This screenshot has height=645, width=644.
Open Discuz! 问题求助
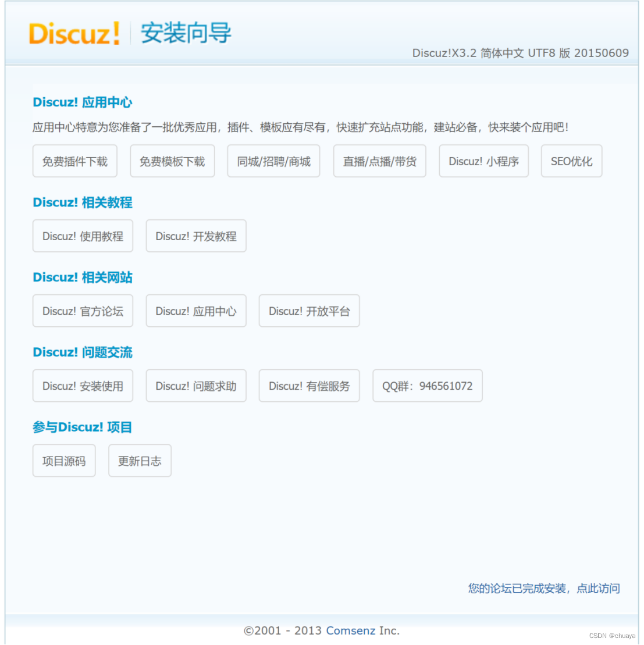click(196, 386)
